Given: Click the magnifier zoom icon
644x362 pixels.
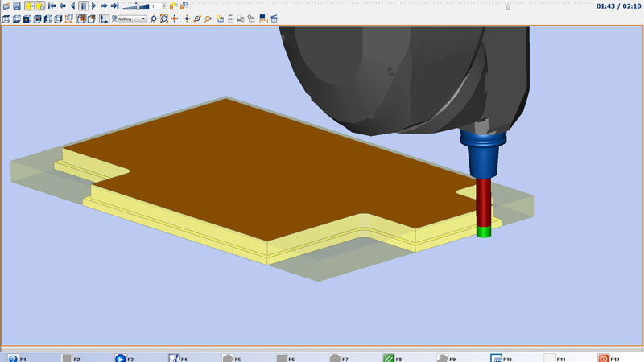Looking at the screenshot, I should point(153,19).
